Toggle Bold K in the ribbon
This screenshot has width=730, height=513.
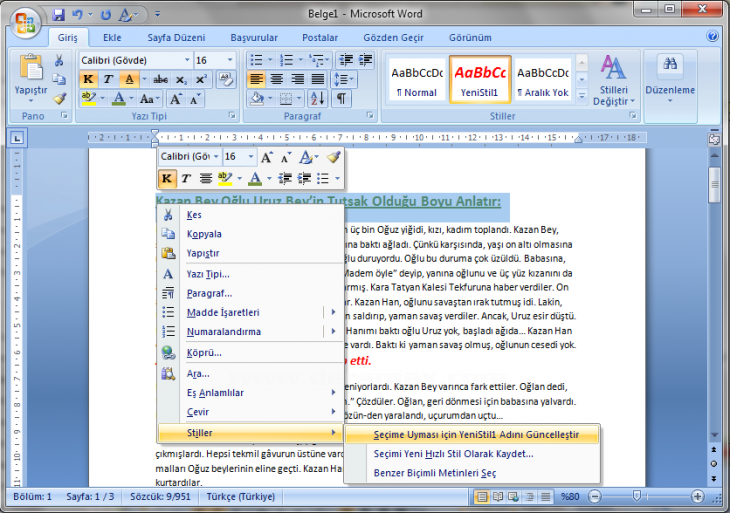pyautogui.click(x=88, y=80)
